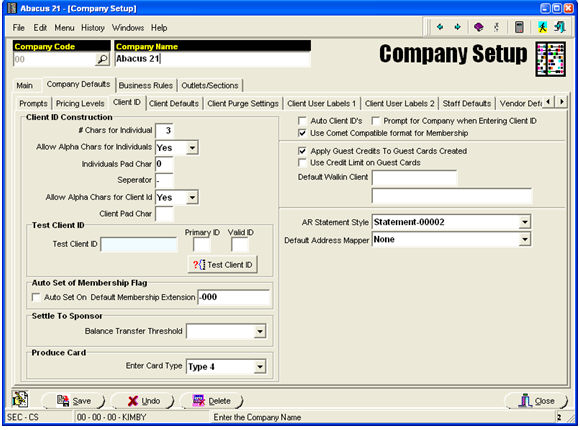Toggle Prompt for Company when Entering Client ID

(x=375, y=121)
